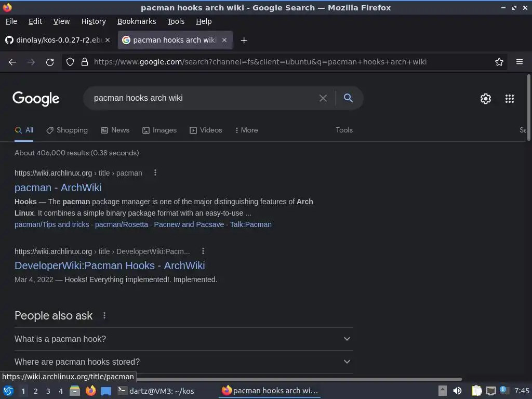Launch Firefox from taskbar quick launcher
Viewport: 532px width, 399px height.
(90, 391)
